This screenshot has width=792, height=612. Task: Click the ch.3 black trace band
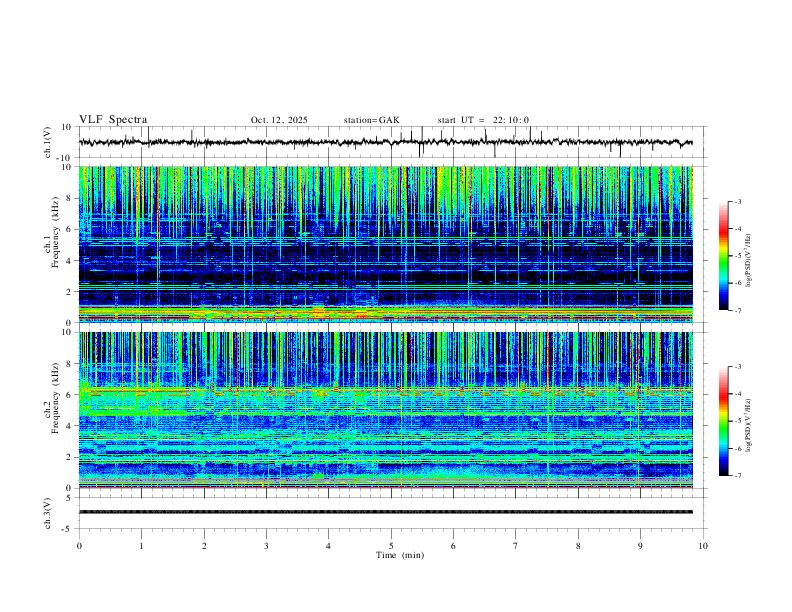(x=386, y=512)
